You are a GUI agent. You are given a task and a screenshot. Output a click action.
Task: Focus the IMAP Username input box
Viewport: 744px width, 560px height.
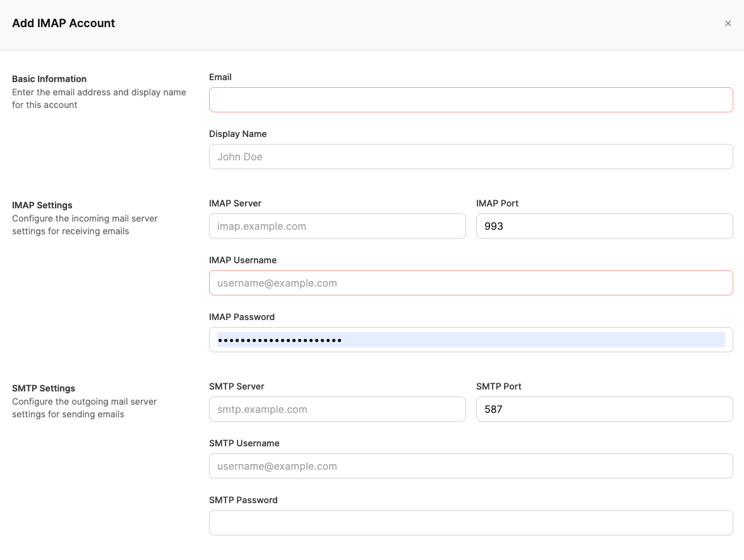click(x=471, y=283)
